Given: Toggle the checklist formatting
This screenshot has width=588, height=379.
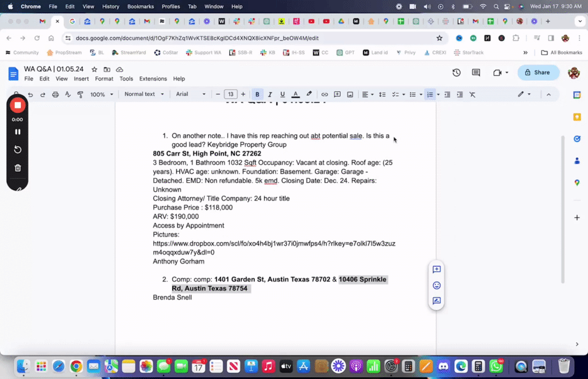Looking at the screenshot, I should tap(395, 95).
